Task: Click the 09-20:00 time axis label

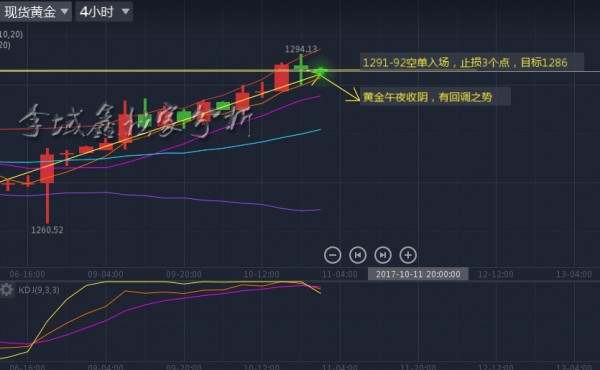Action: [x=184, y=274]
